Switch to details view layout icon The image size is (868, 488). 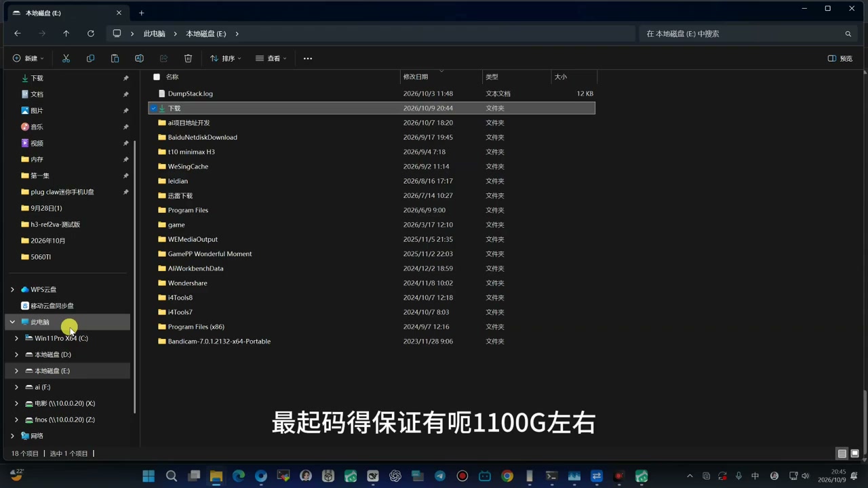tap(842, 453)
